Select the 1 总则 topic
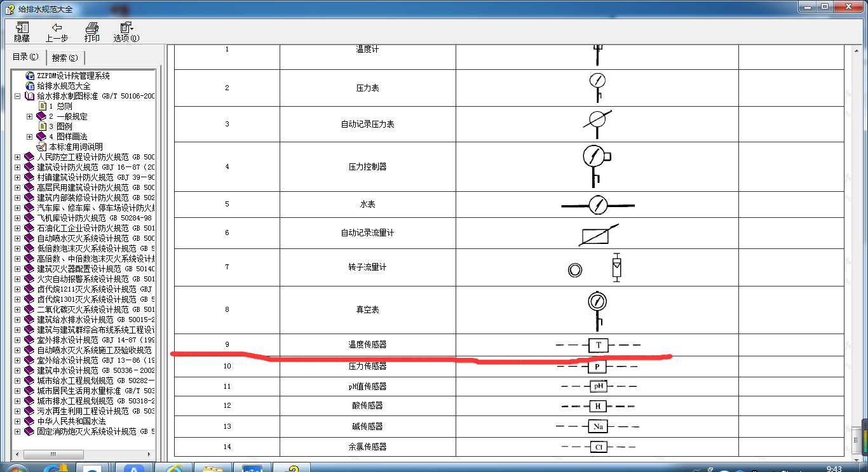Image resolution: width=868 pixels, height=472 pixels. point(60,106)
